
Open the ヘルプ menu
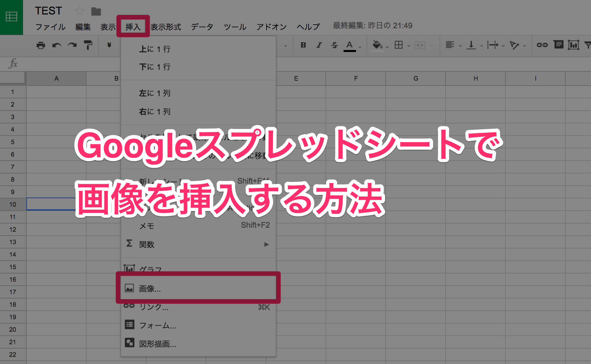coord(308,27)
